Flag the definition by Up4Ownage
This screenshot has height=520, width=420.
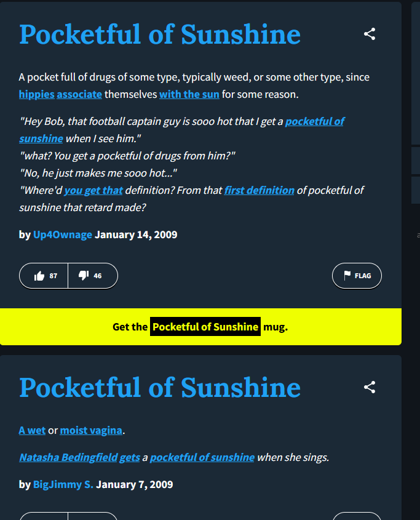coord(357,276)
